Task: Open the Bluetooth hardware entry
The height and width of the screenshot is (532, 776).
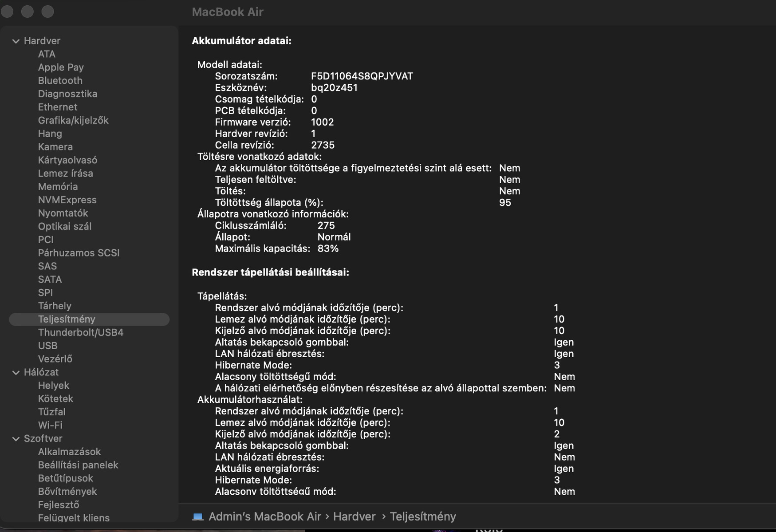Action: coord(60,81)
